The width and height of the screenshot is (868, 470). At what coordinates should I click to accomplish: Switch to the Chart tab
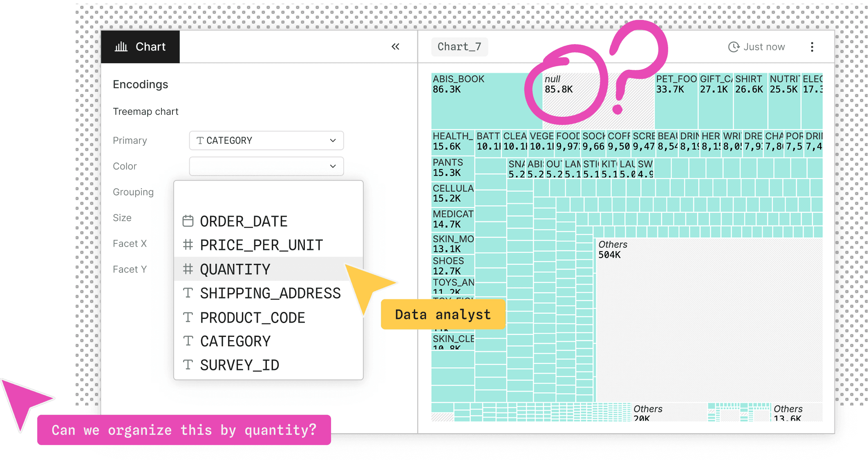[140, 47]
